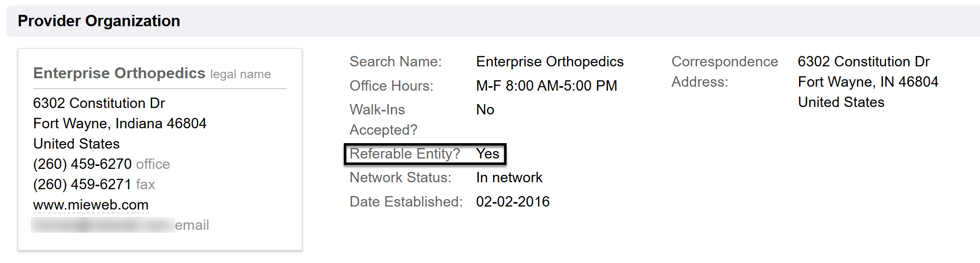
Task: Select the In network status value
Action: (509, 177)
